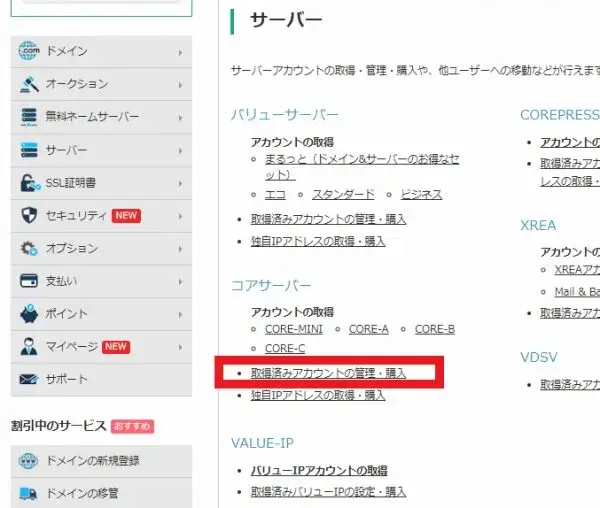The height and width of the screenshot is (508, 600).
Task: Expand the SSL証明書 menu arrow
Action: pyautogui.click(x=180, y=184)
